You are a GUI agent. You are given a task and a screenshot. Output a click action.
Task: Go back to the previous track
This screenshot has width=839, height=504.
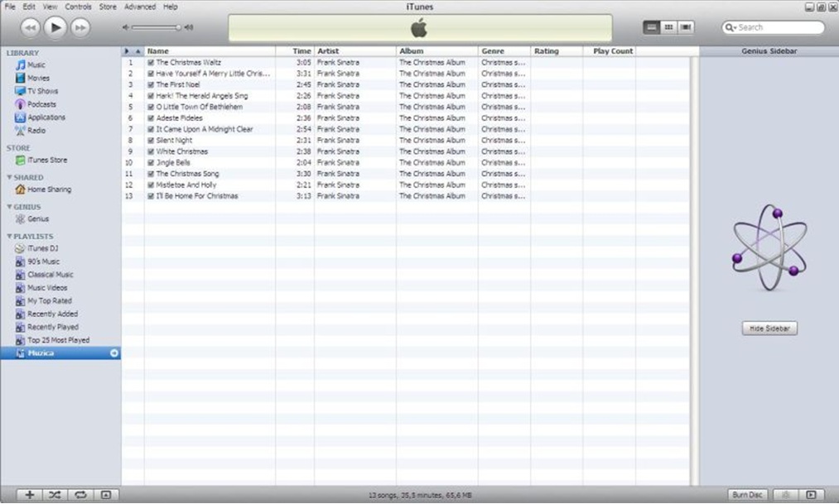pyautogui.click(x=30, y=28)
